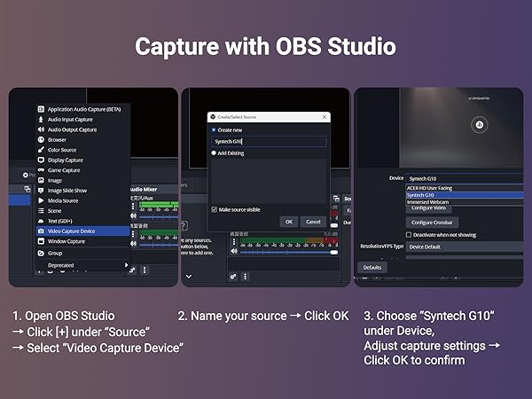This screenshot has height=399, width=532.
Task: Click the Image Slide Show icon
Action: pyautogui.click(x=41, y=191)
